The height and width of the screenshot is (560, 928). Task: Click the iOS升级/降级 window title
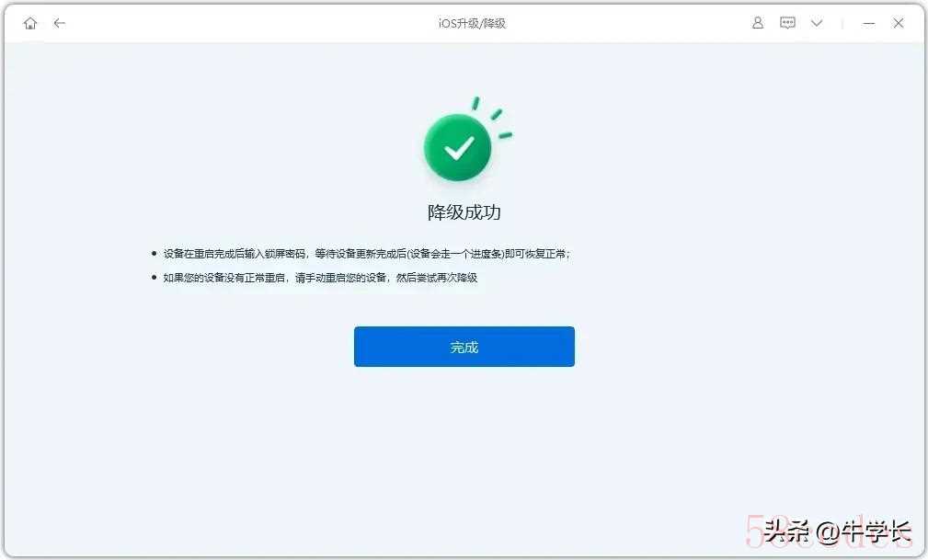coord(472,23)
